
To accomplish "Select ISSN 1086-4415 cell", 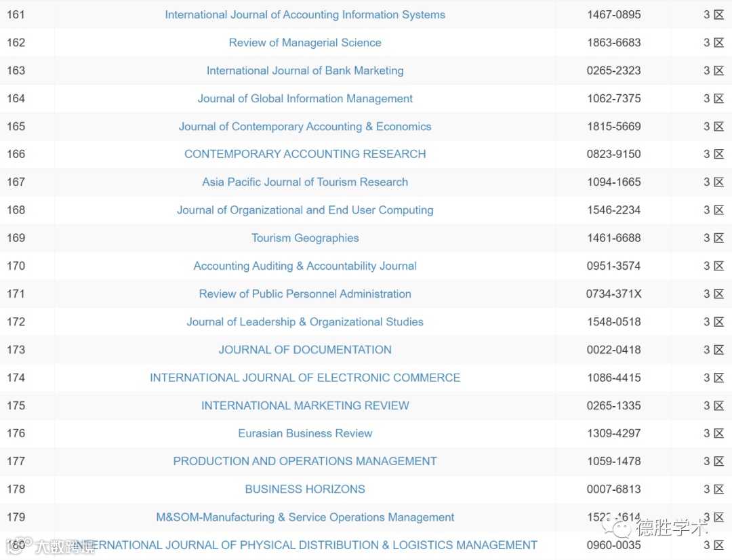I will point(614,378).
